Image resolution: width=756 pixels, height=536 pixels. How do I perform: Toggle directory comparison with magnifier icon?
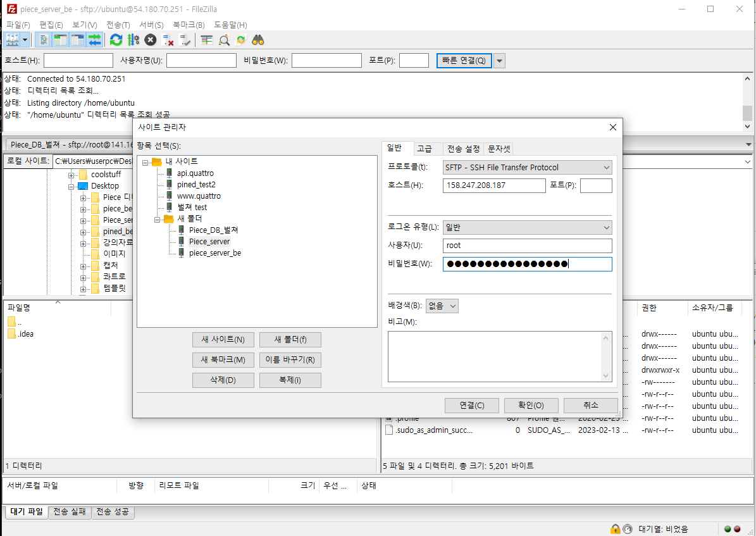tap(224, 40)
